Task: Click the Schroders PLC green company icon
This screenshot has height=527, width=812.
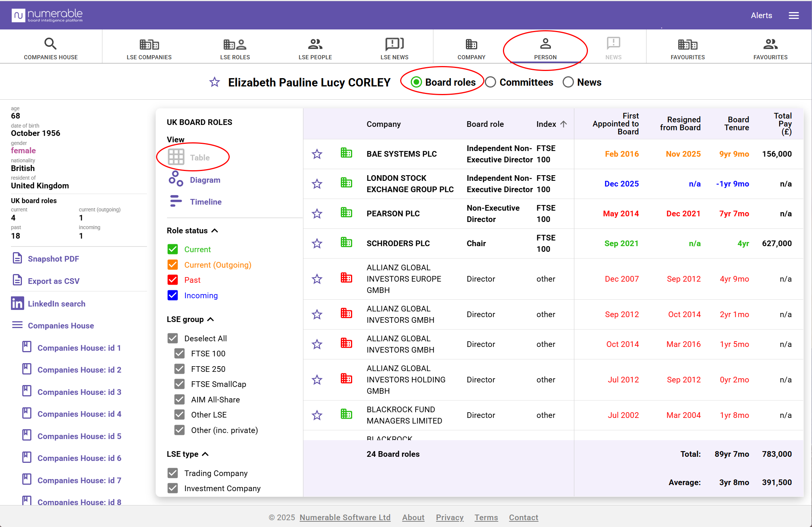Action: [x=346, y=243]
